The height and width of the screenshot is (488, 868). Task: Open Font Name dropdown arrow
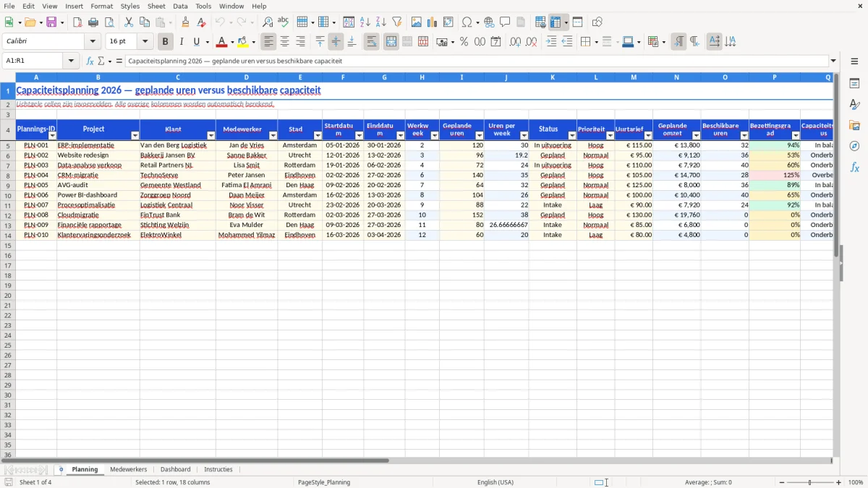(93, 42)
